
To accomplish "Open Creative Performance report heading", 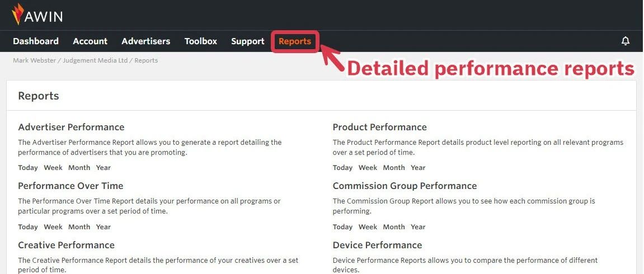I will [66, 245].
